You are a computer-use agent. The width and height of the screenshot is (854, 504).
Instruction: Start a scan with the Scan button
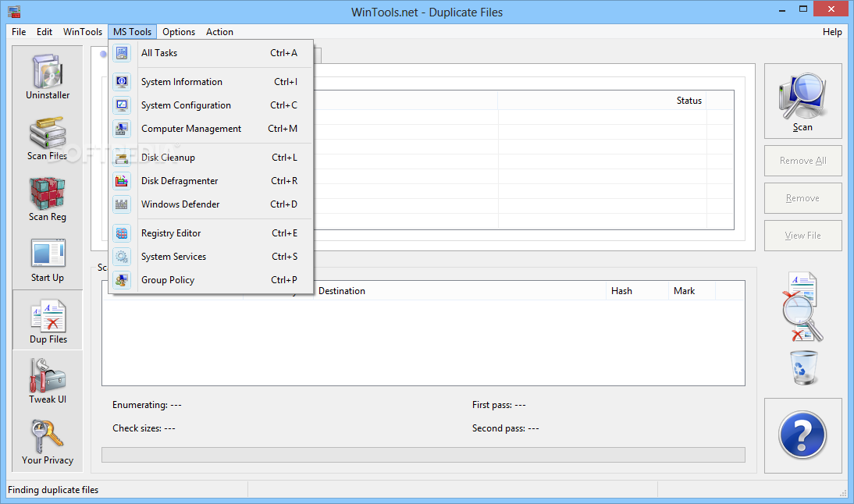[802, 101]
